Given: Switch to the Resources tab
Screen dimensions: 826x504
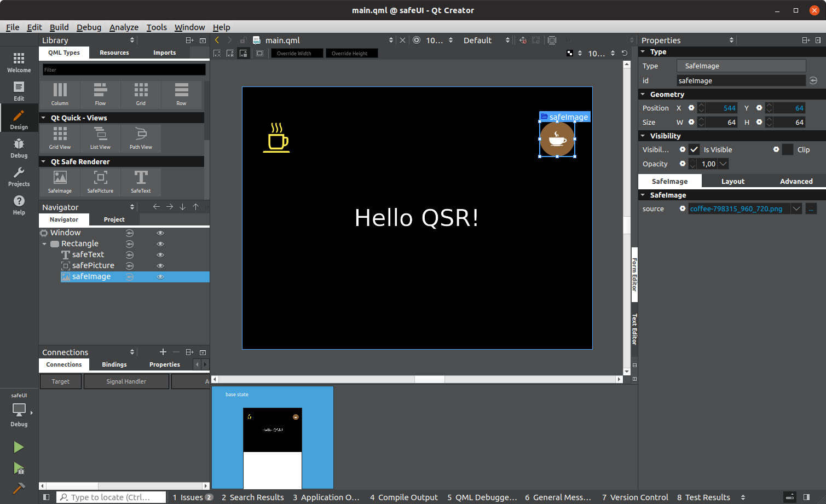Looking at the screenshot, I should pyautogui.click(x=114, y=53).
